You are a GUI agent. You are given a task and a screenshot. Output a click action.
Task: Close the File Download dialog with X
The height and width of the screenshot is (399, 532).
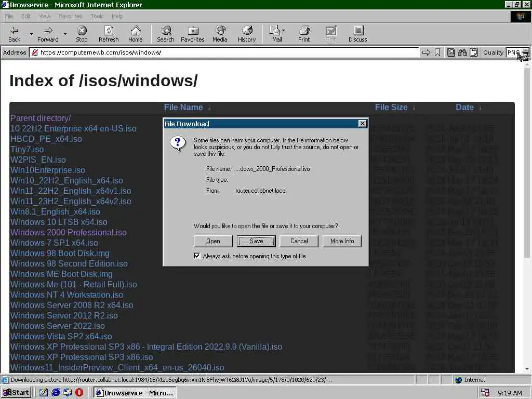362,124
